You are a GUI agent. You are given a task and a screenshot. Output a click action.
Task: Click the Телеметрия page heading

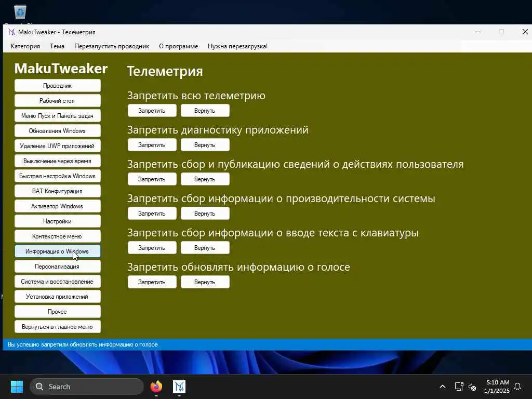click(165, 71)
